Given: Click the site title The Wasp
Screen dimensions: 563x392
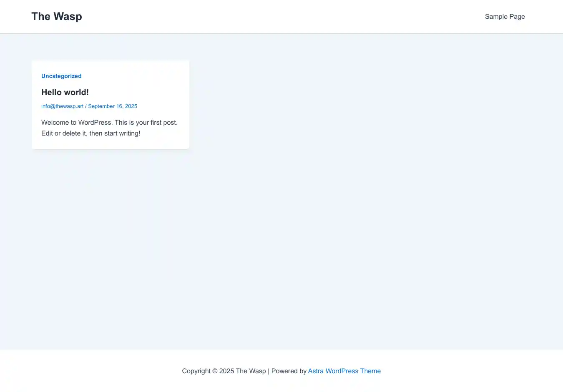Looking at the screenshot, I should (56, 16).
